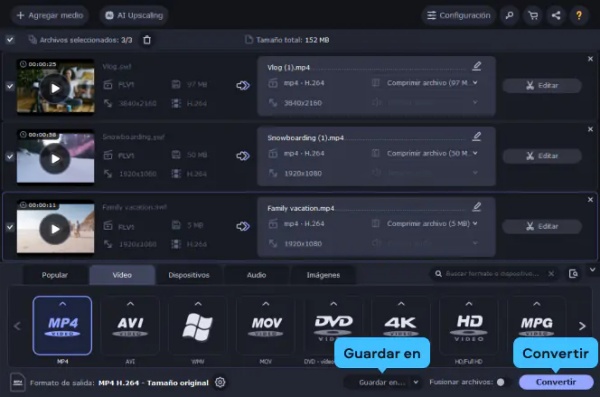This screenshot has height=397, width=600.
Task: Play the Snowboarding video thumbnail
Action: pyautogui.click(x=55, y=158)
